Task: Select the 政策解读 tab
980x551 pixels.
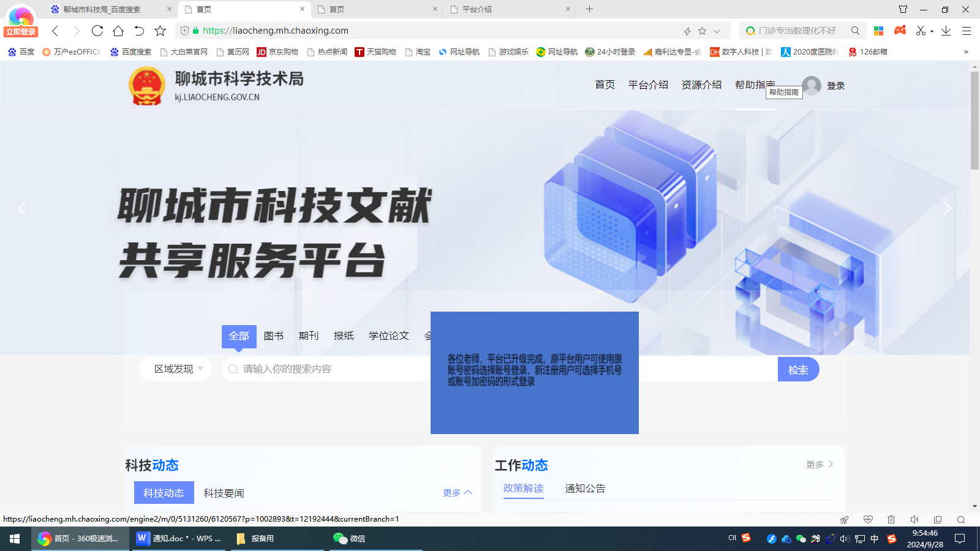Action: [x=524, y=489]
